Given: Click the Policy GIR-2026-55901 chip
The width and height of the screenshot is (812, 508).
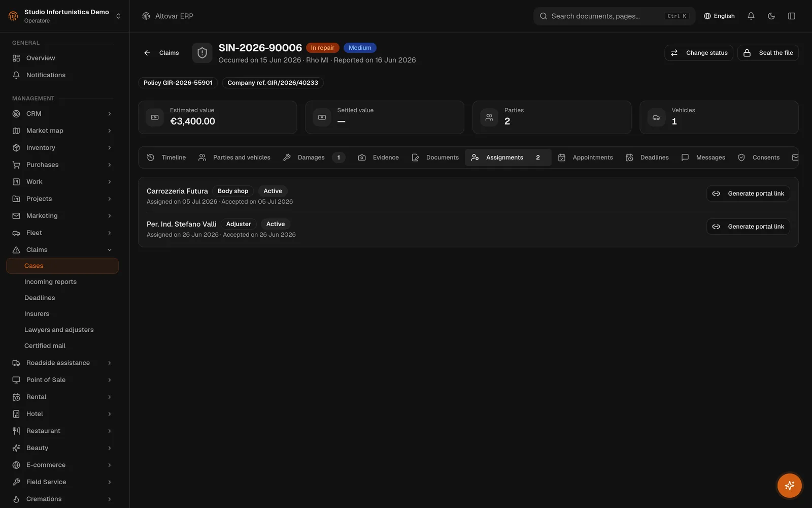Looking at the screenshot, I should (178, 83).
